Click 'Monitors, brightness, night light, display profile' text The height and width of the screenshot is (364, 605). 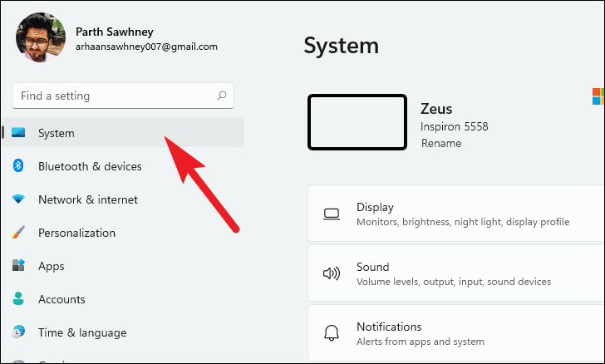click(x=463, y=222)
